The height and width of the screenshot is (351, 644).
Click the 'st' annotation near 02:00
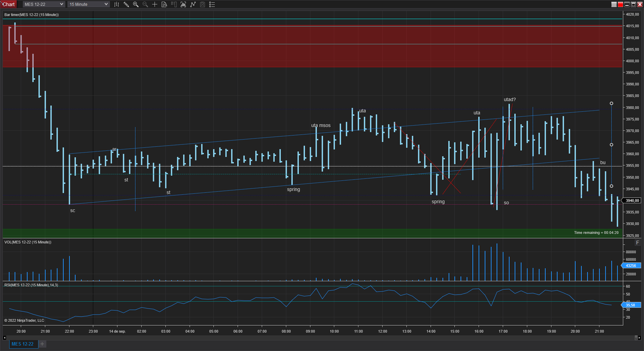click(126, 180)
